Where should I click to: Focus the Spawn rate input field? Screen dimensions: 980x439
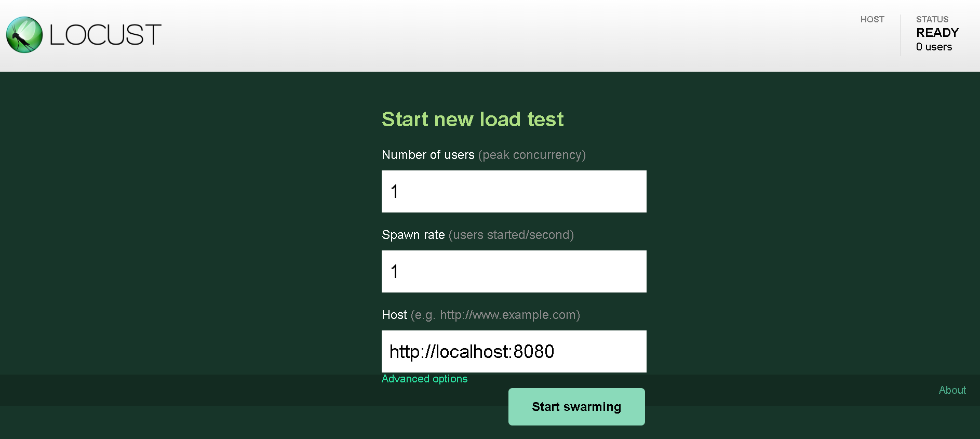click(514, 271)
